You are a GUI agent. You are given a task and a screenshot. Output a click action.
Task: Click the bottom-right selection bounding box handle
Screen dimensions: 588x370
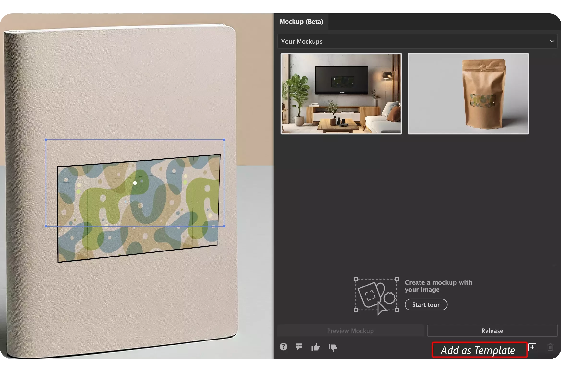point(224,226)
